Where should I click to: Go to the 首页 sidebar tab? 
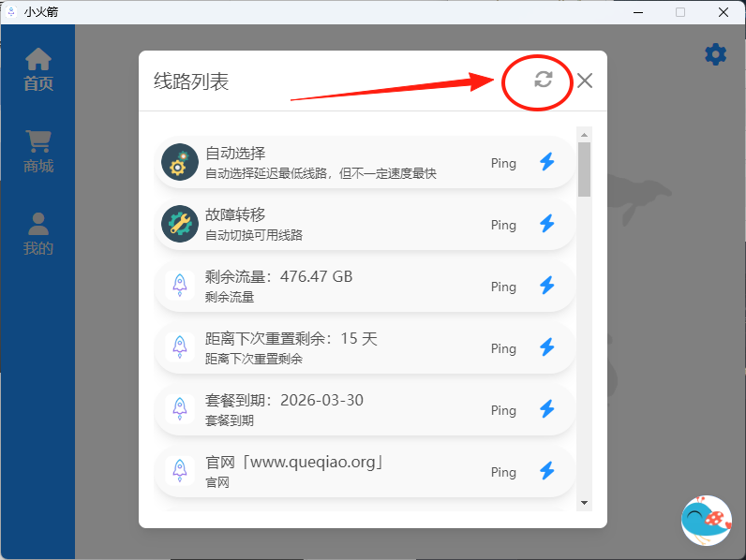coord(38,69)
